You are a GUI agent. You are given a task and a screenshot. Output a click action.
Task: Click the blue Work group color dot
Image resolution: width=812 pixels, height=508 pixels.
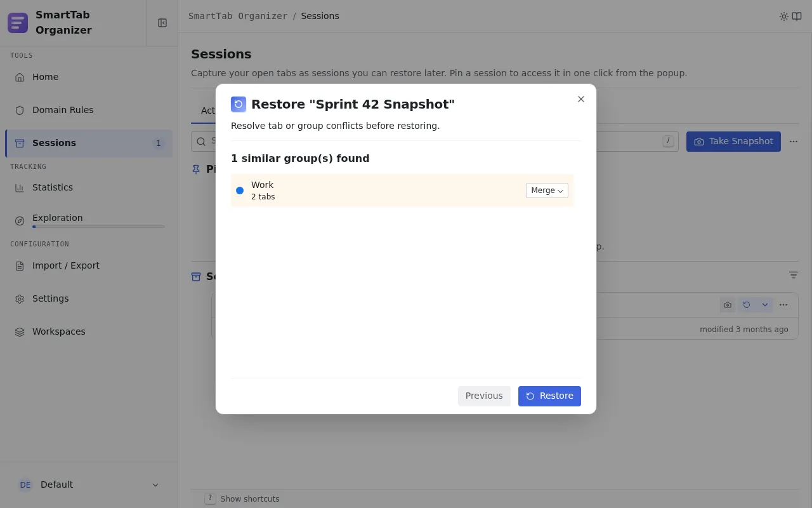coord(240,190)
